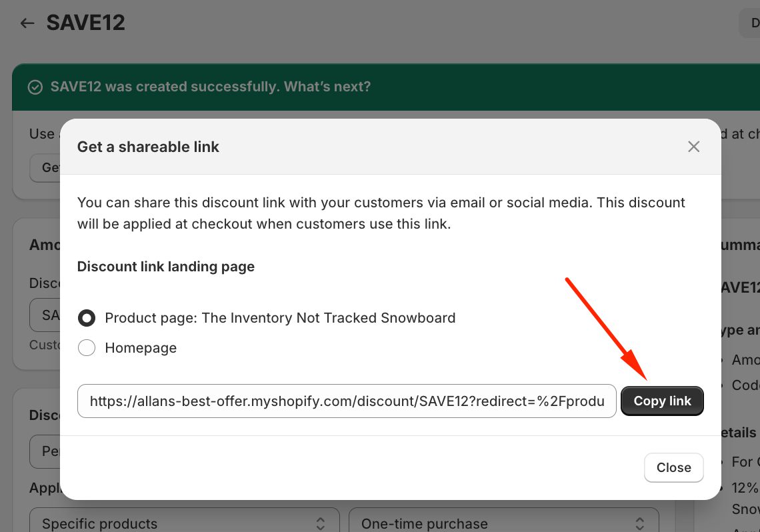Image resolution: width=760 pixels, height=532 pixels.
Task: Click the 'created successfully' banner text
Action: (x=210, y=87)
